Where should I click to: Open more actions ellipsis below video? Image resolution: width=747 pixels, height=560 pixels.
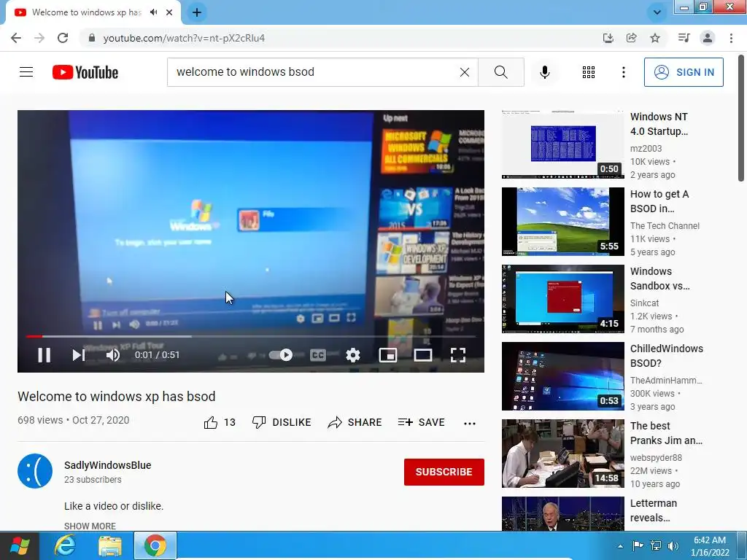pyautogui.click(x=470, y=423)
